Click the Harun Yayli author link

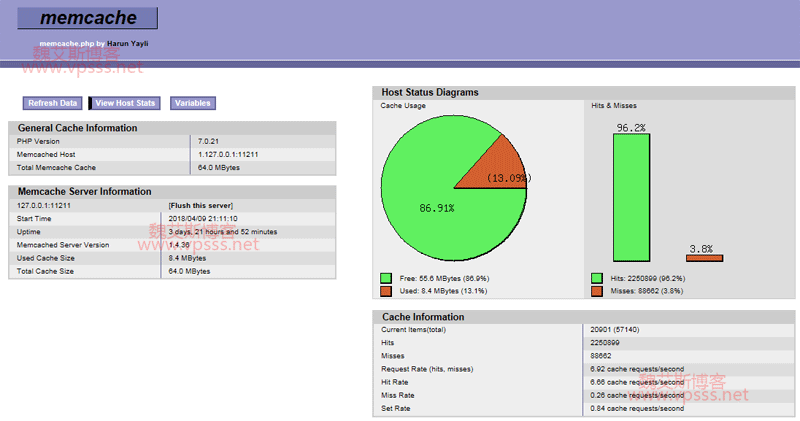click(128, 44)
